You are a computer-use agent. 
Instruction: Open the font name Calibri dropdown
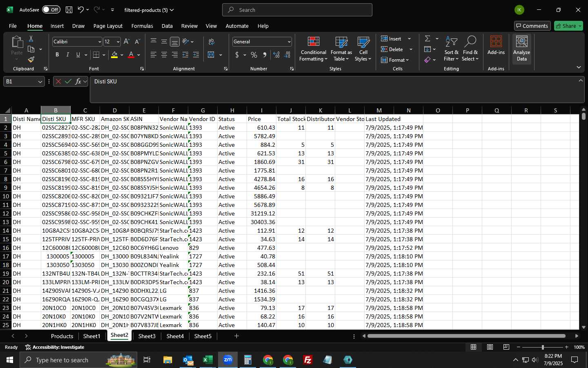[100, 42]
